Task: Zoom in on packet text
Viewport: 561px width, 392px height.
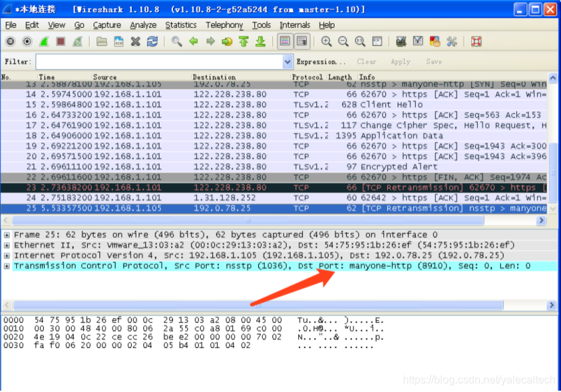Action: click(326, 41)
